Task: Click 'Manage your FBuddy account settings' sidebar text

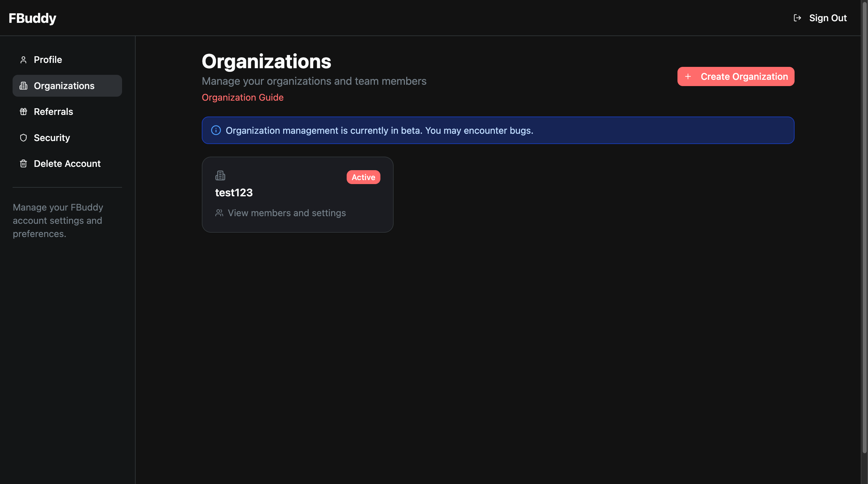Action: 58,220
